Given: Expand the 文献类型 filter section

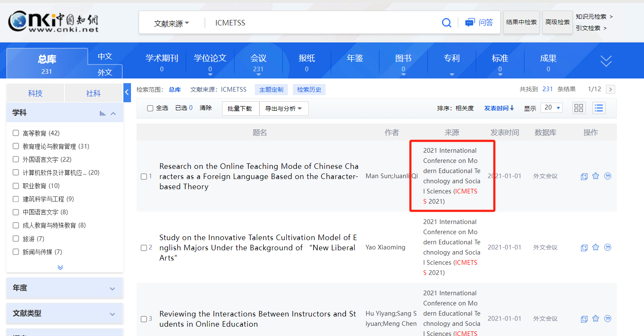Looking at the screenshot, I should tap(64, 314).
